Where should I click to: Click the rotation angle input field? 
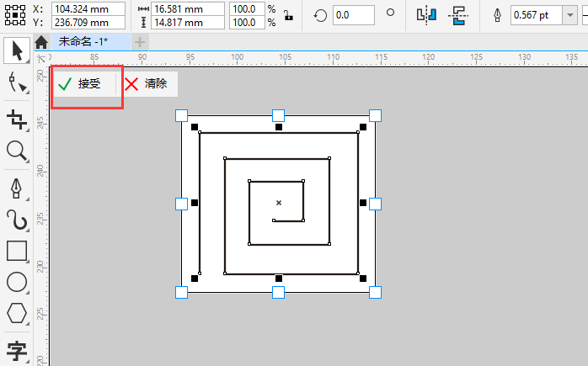tap(353, 15)
